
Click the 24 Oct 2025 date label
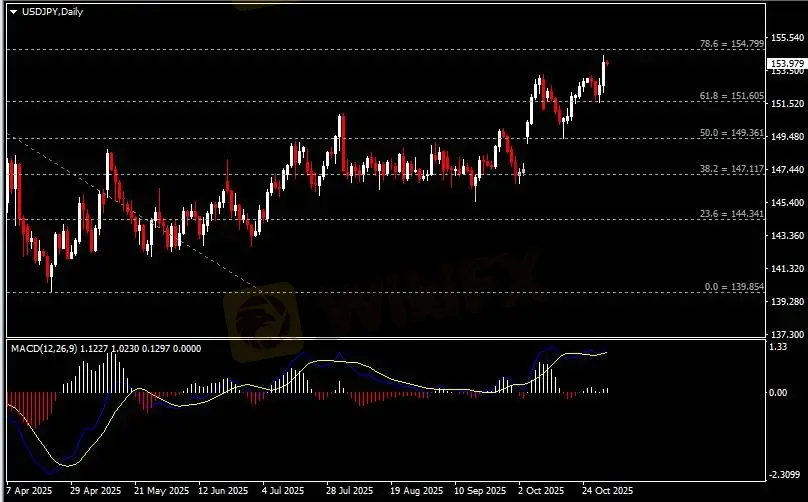coord(608,491)
